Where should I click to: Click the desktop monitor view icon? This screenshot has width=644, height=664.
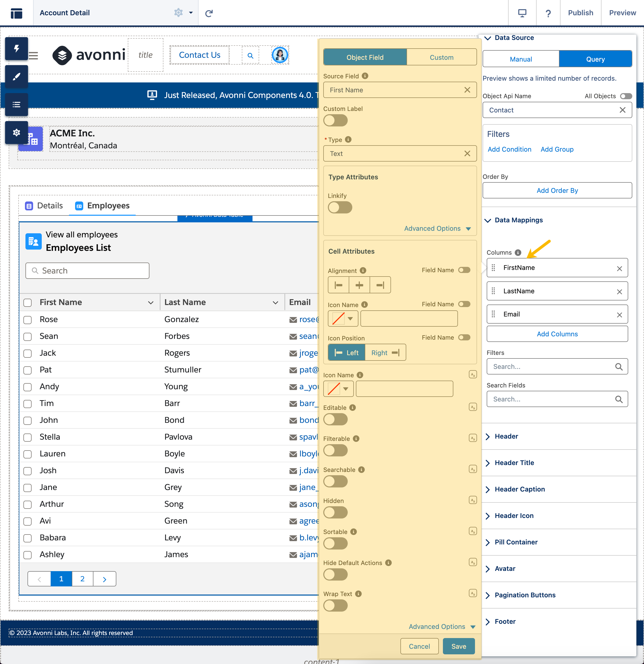point(522,13)
